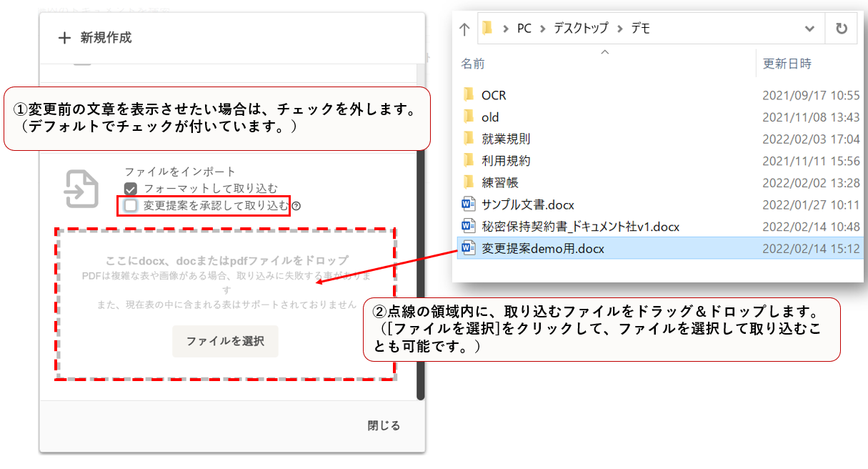Sort files by 名前 column header
This screenshot has width=868, height=469.
point(473,64)
